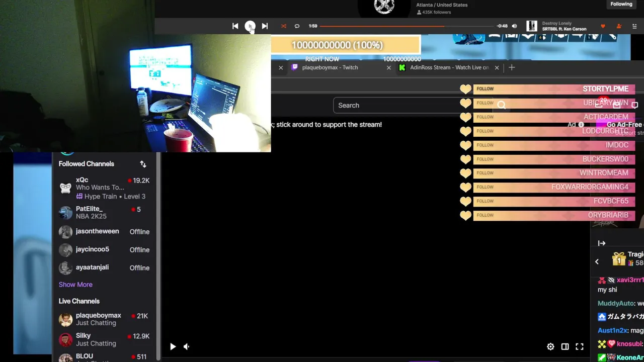
Task: Seek along the orange track progress bar
Action: click(407, 26)
